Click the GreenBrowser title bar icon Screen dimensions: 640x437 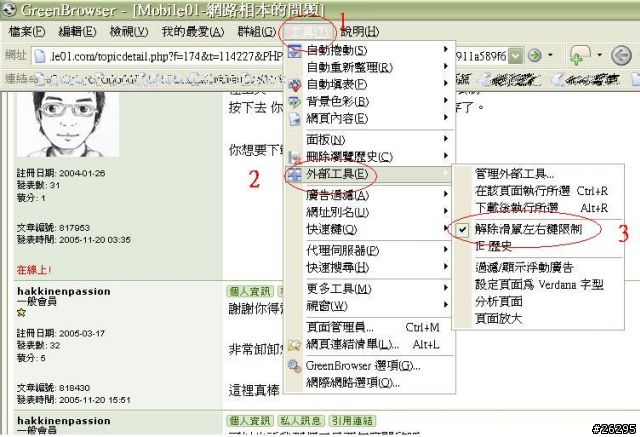coord(8,9)
